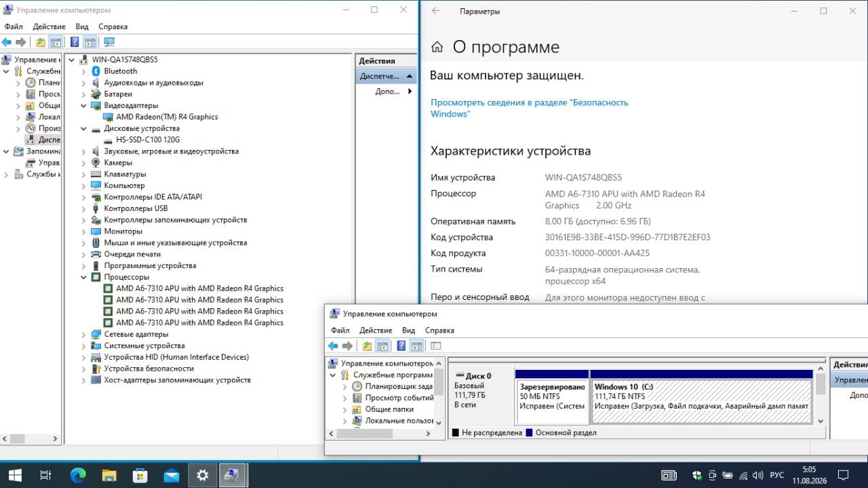Open Help icon in Device Manager window toolbar

tap(75, 42)
